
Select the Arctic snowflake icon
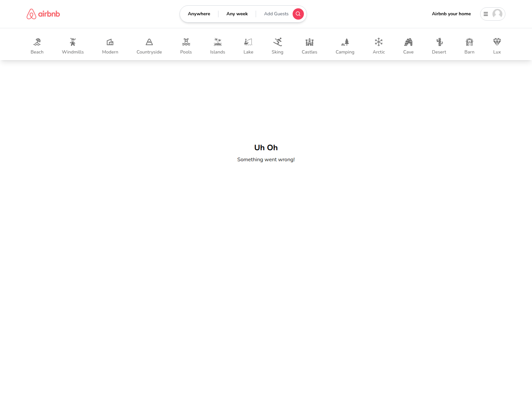pos(379,43)
